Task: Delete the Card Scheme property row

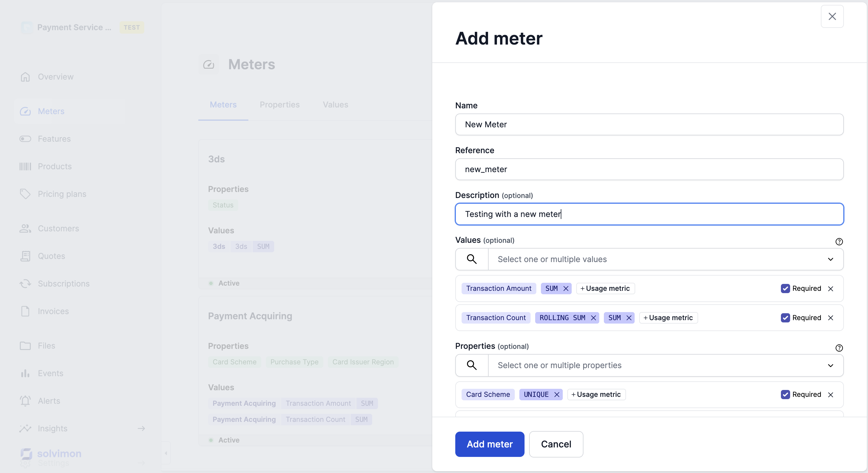Action: point(831,395)
